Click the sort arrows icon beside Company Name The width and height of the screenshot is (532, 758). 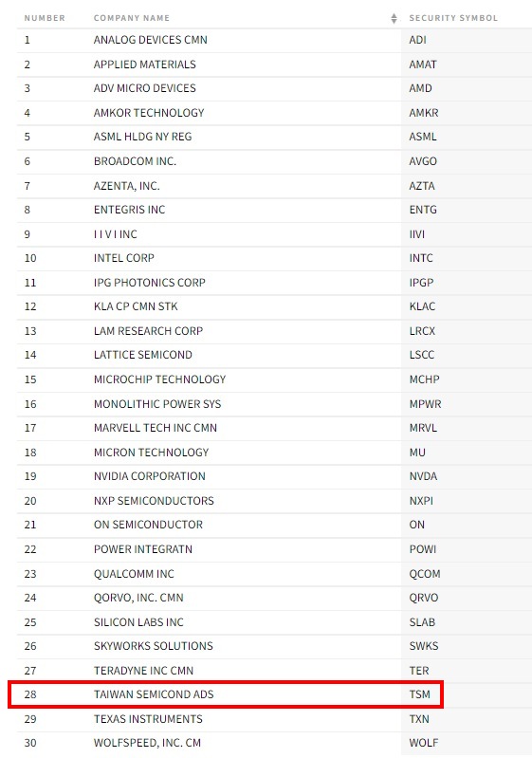tap(394, 18)
